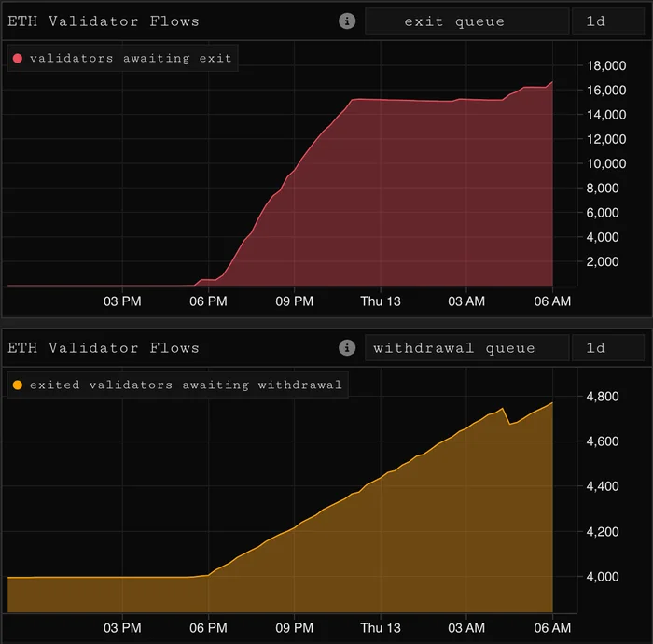Click the 18,000 axis label
Viewport: 653px width, 644px height.
point(606,65)
